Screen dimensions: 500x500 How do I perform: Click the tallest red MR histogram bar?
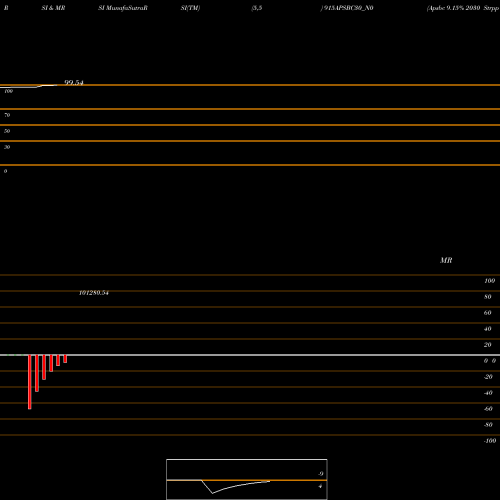[x=30, y=382]
